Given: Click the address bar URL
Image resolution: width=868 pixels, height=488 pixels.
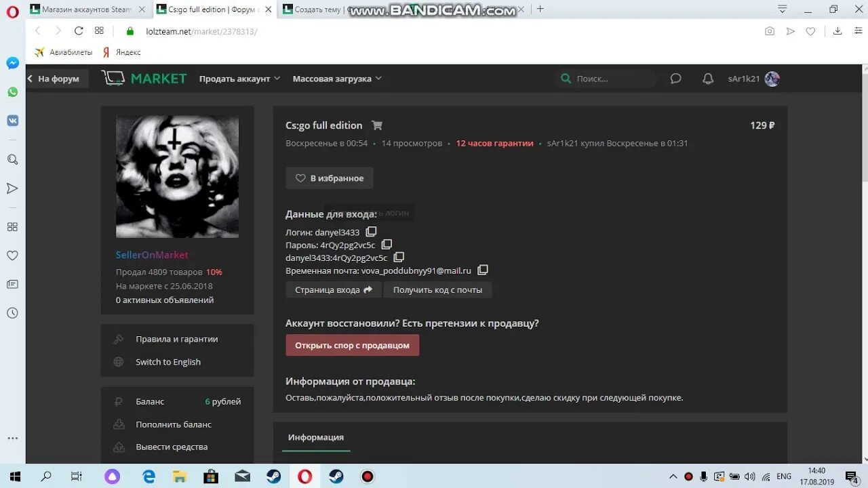Looking at the screenshot, I should click(x=201, y=31).
